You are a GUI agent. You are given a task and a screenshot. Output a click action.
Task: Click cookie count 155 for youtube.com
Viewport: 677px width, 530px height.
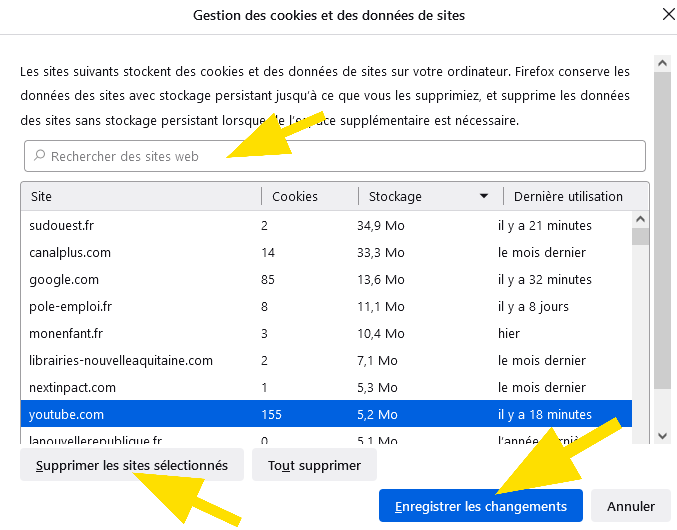point(271,415)
